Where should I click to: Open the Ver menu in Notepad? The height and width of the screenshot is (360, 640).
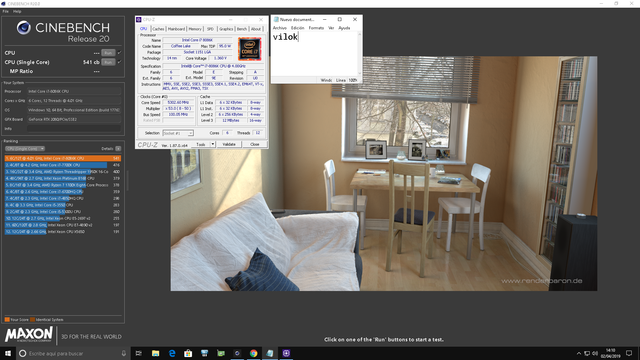[x=331, y=28]
